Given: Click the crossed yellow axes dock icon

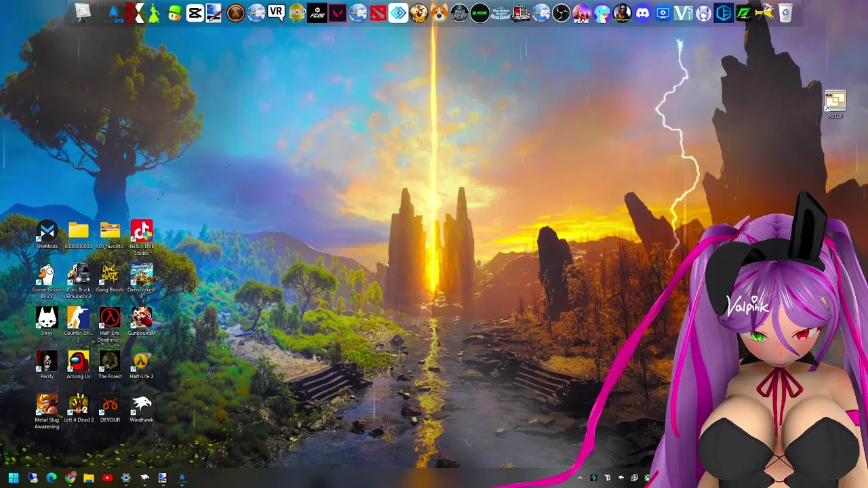Looking at the screenshot, I should pyautogui.click(x=764, y=13).
